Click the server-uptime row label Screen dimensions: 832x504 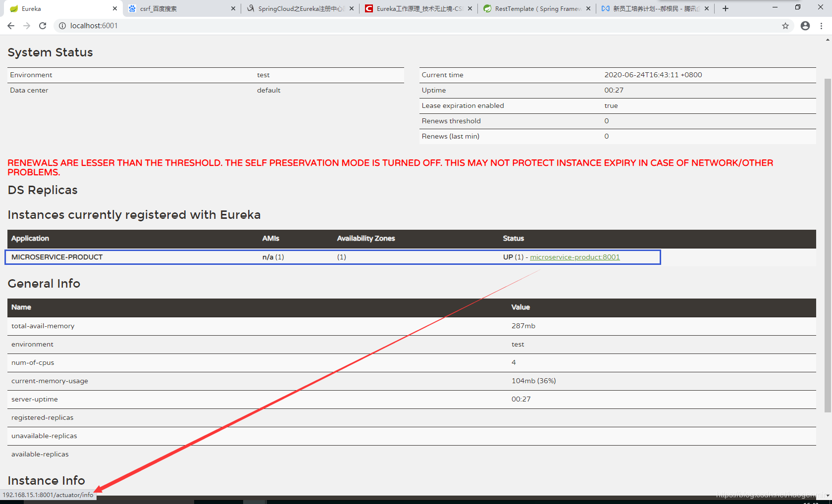(35, 399)
